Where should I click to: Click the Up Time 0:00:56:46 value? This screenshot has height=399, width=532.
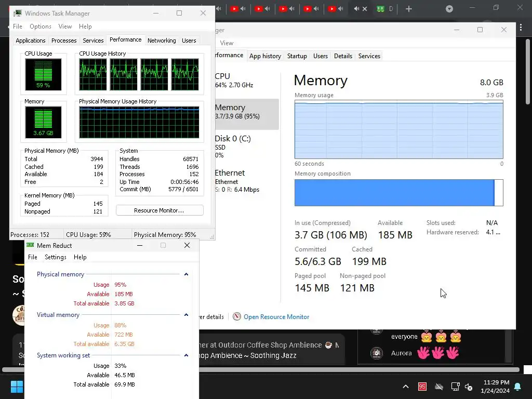click(x=184, y=182)
